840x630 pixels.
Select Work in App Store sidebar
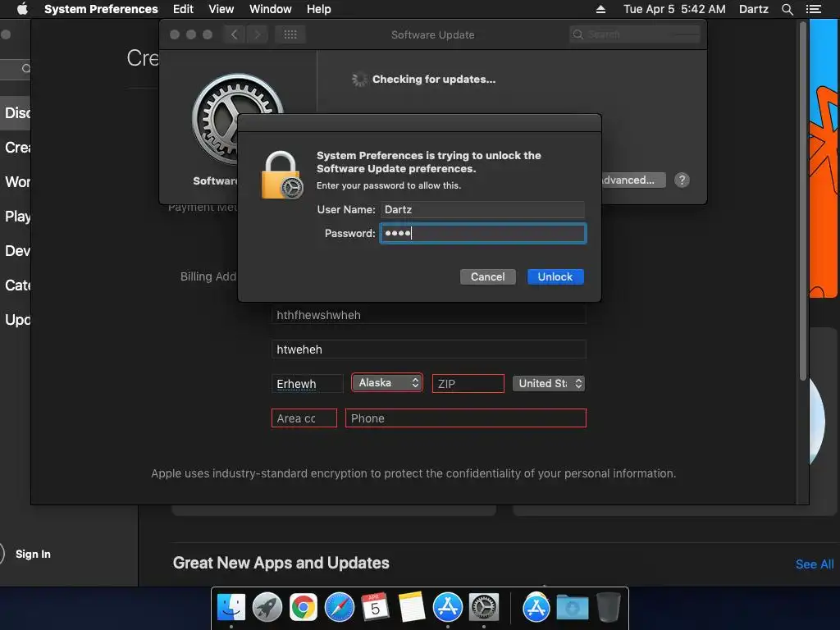16,181
